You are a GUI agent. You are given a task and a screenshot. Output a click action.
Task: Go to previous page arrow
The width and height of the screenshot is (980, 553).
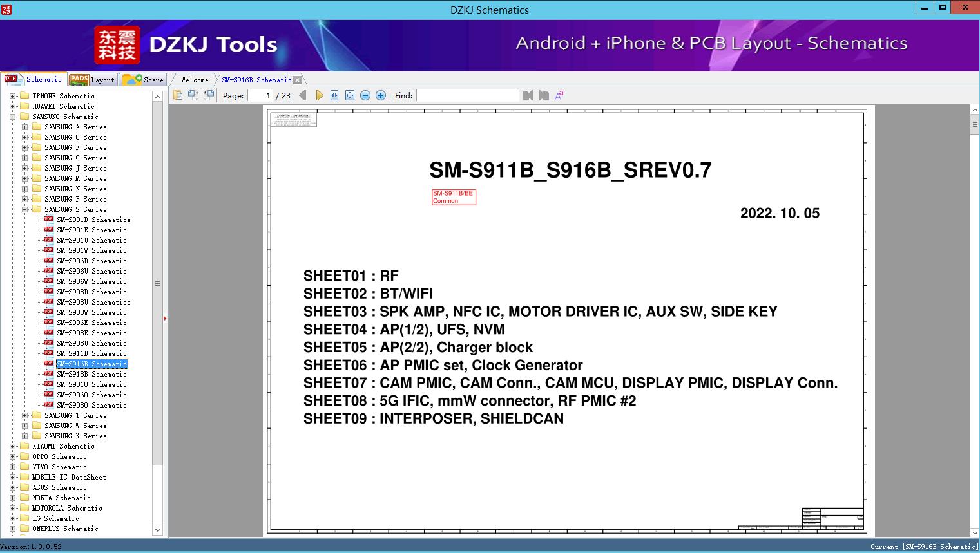[303, 95]
